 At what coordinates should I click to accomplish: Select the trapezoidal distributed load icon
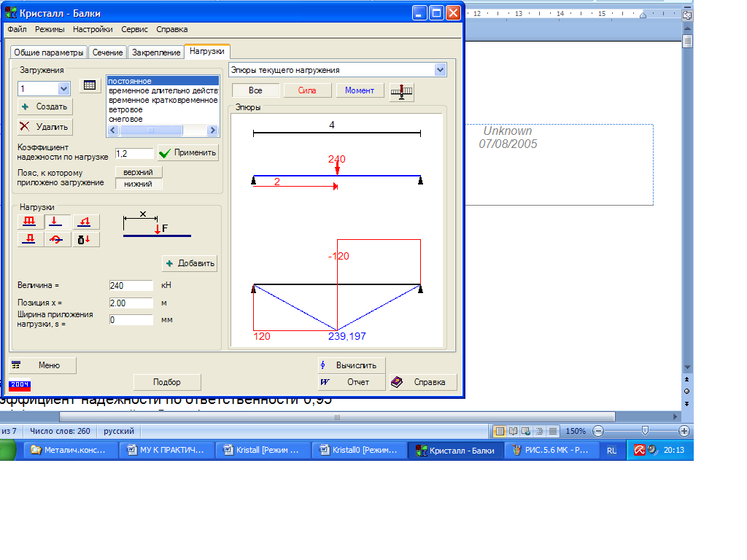[x=85, y=222]
